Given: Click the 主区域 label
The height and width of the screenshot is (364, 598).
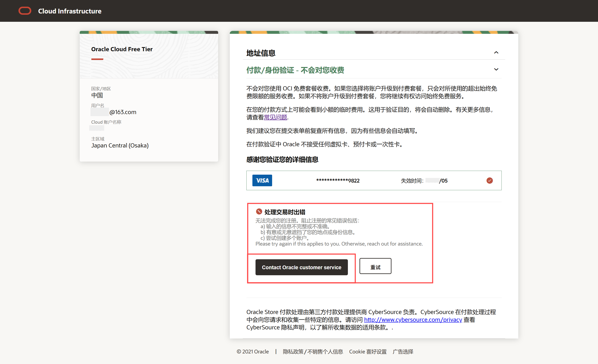Looking at the screenshot, I should [98, 139].
